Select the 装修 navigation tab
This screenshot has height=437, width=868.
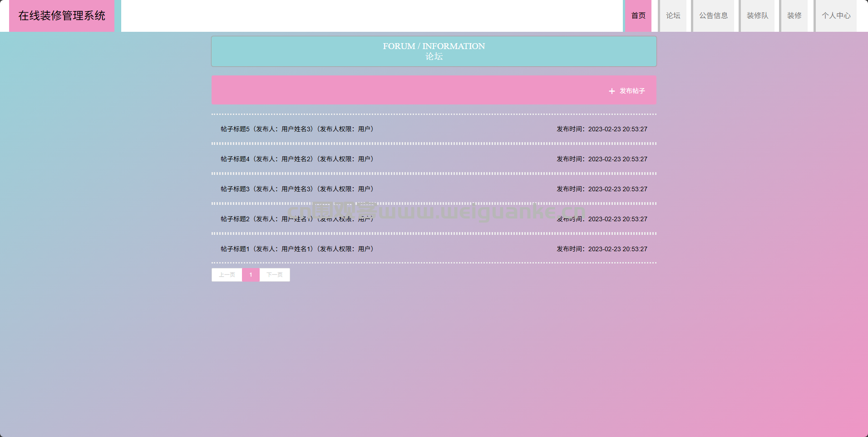[794, 16]
